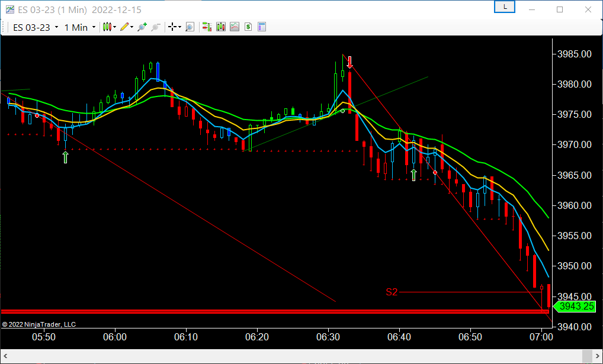Viewport: 603px width, 364px height.
Task: Toggle the Chart Trader icon
Action: 207,27
